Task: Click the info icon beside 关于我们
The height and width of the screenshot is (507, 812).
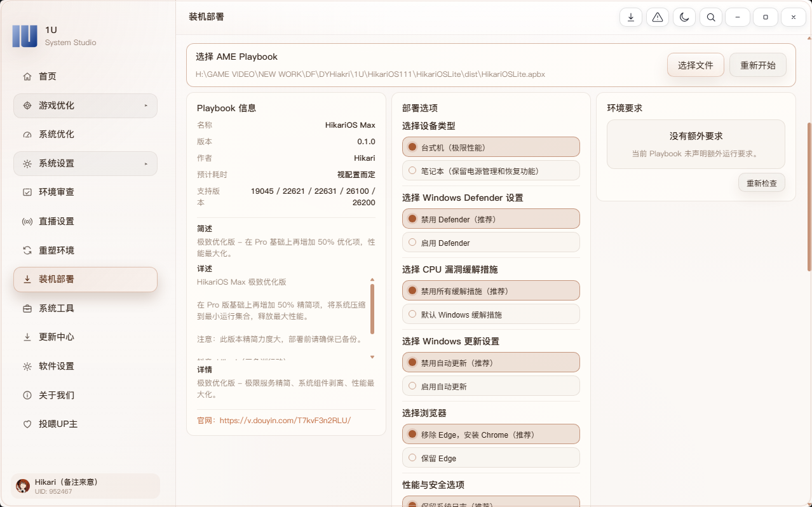Action: (x=27, y=395)
